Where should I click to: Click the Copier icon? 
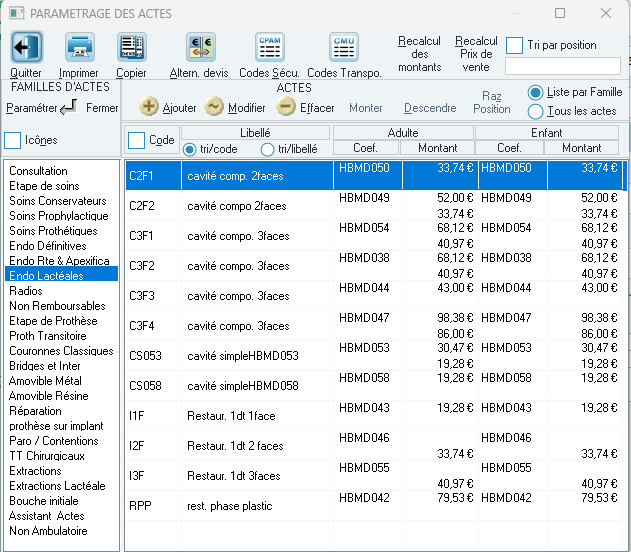point(132,47)
